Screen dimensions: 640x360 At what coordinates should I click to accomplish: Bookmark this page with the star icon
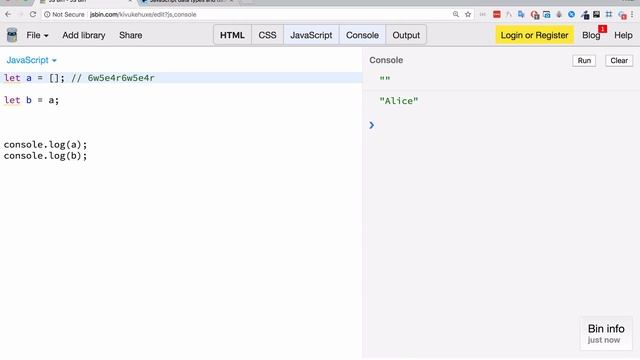[x=468, y=14]
